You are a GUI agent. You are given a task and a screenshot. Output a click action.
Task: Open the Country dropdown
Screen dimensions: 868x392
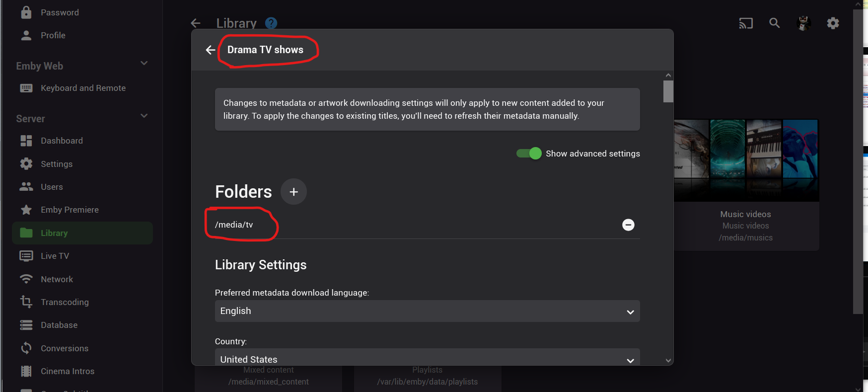tap(427, 358)
